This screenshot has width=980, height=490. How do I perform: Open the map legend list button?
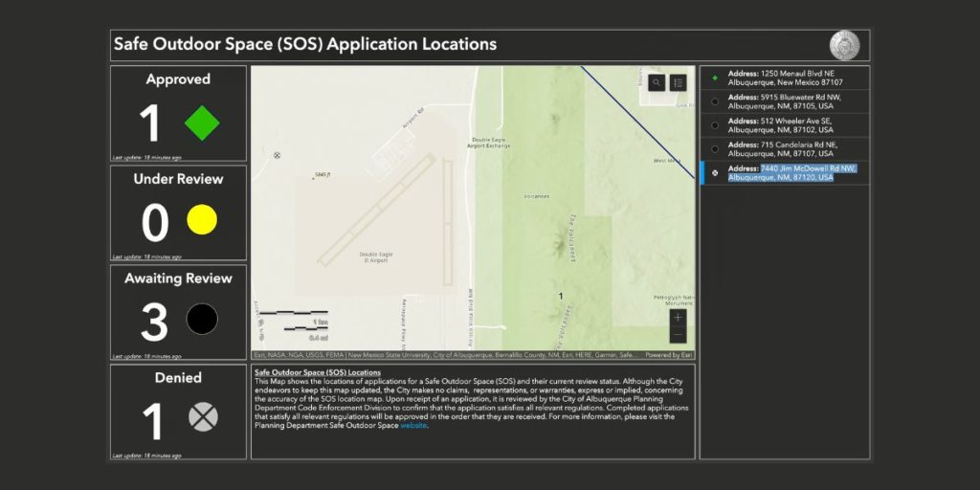(678, 83)
